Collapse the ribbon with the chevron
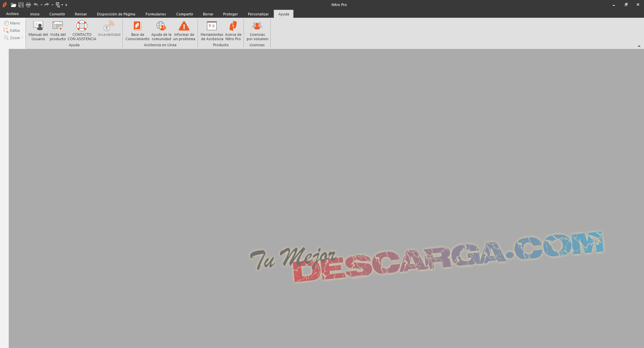This screenshot has height=348, width=644. 639,46
